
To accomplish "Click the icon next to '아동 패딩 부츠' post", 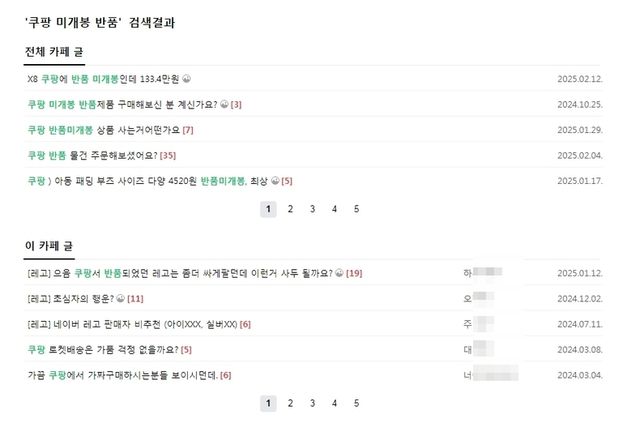I will point(273,181).
